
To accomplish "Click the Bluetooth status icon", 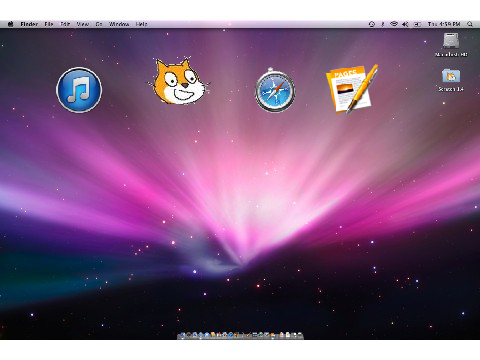I will tap(383, 24).
